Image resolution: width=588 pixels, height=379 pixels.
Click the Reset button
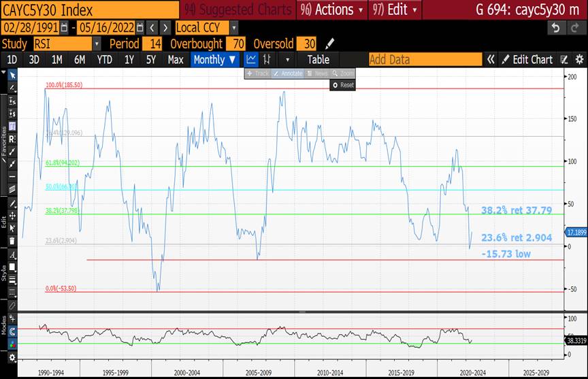coord(343,85)
